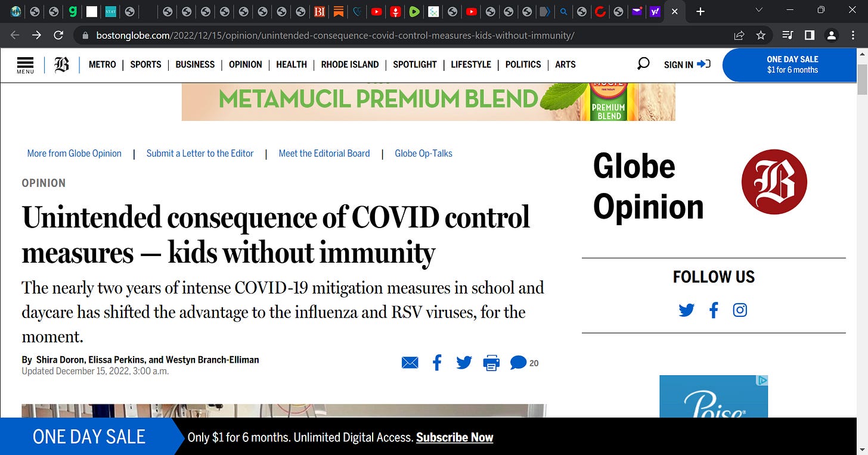
Task: Click the Boston Globe B logo beside the menu
Action: 61,64
